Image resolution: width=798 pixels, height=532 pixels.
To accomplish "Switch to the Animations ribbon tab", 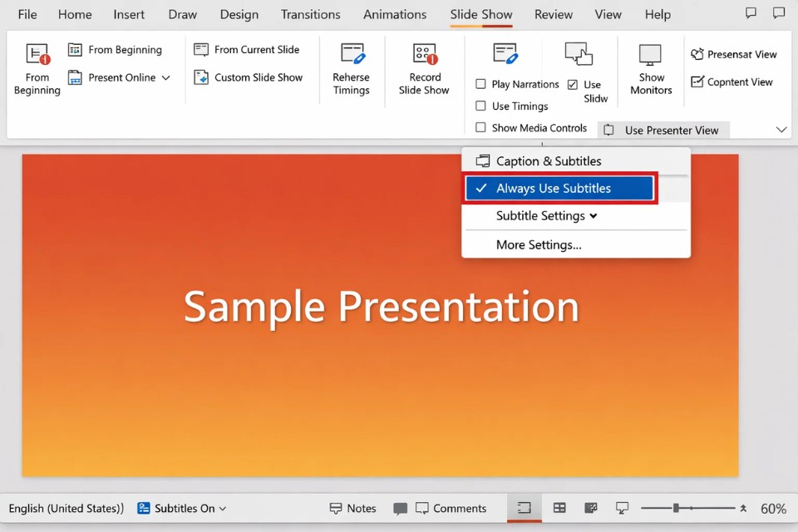I will 395,15.
